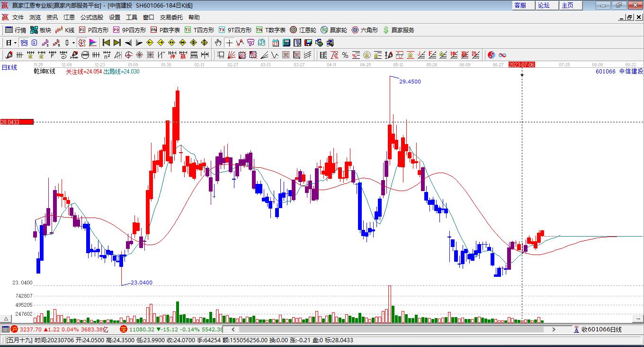Click the black left-arrow step back icon
This screenshot has width=644, height=347.
pyautogui.click(x=128, y=43)
